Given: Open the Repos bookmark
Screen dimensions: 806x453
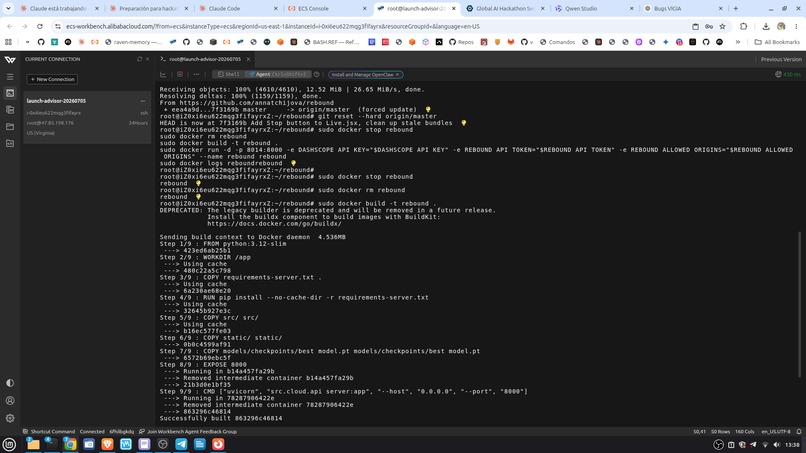Looking at the screenshot, I should pyautogui.click(x=461, y=42).
